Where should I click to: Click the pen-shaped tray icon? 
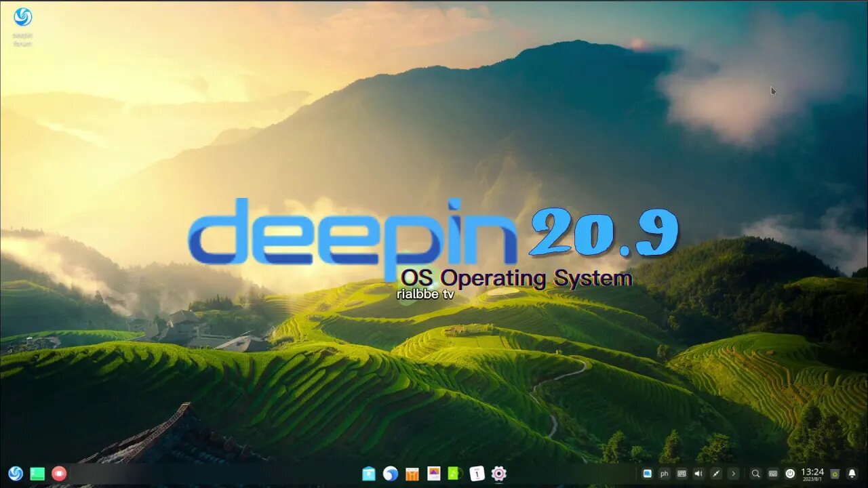point(715,474)
